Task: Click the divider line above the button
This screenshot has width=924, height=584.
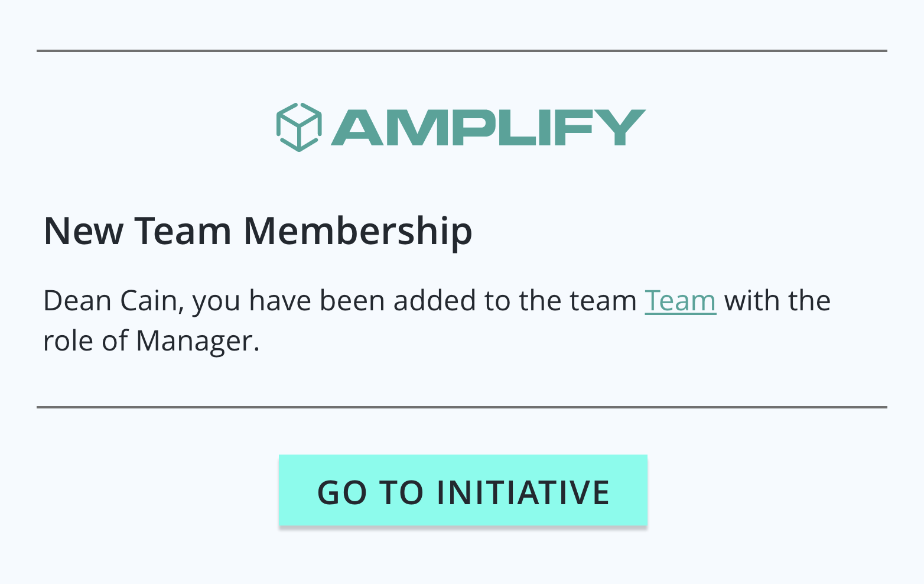Action: (x=462, y=407)
